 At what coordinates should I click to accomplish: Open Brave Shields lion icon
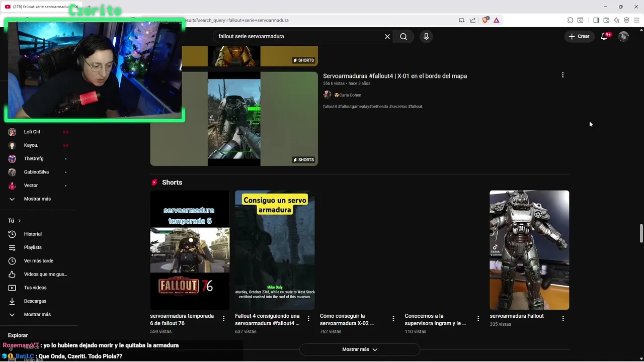(486, 20)
